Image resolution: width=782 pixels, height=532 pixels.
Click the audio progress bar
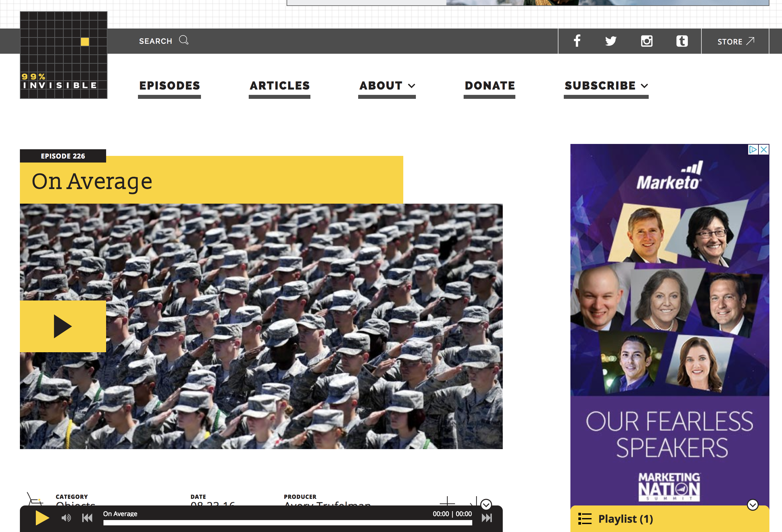[287, 523]
